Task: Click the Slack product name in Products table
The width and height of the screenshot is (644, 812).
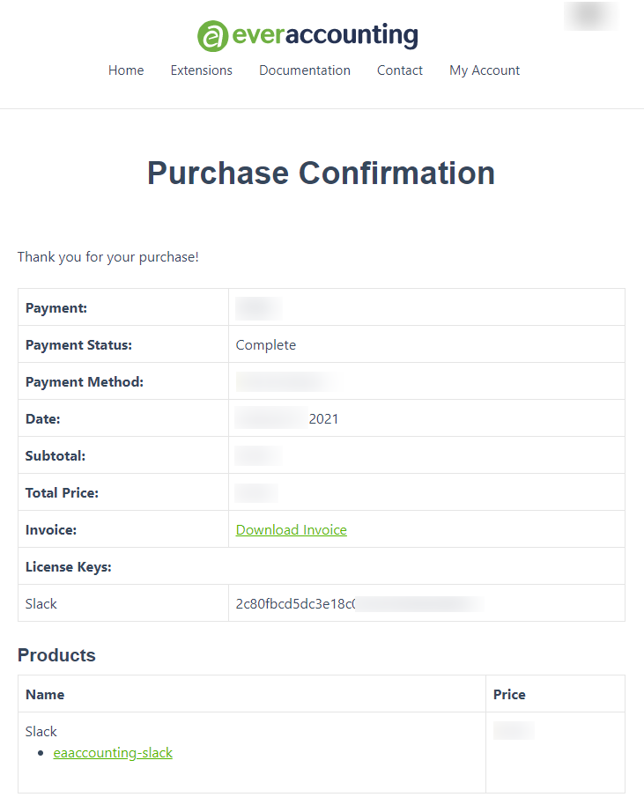Action: [41, 731]
